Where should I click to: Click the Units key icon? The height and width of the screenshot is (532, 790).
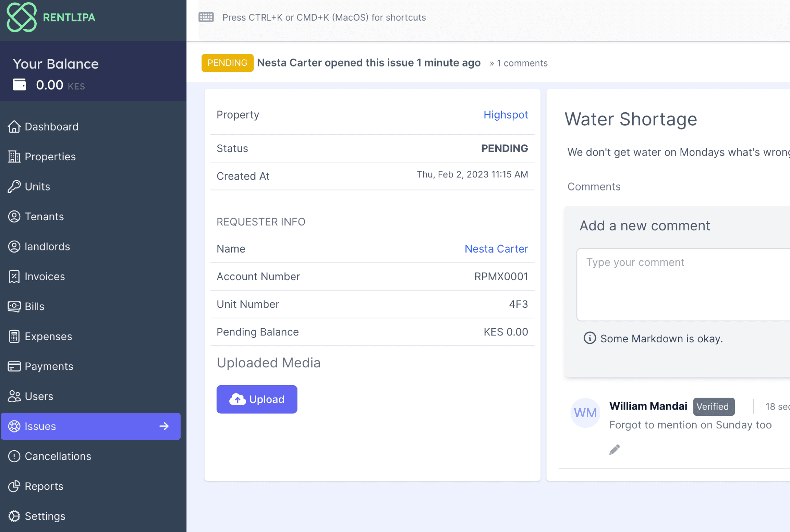14,187
